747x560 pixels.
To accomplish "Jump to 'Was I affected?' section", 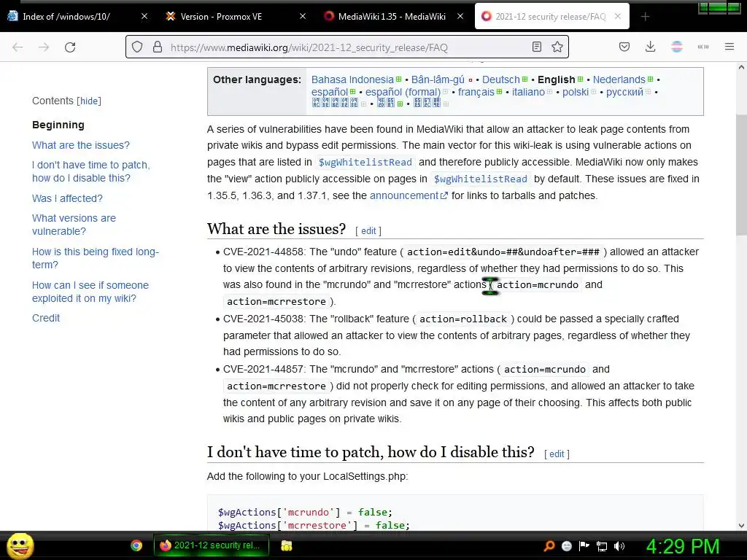I will (x=67, y=198).
